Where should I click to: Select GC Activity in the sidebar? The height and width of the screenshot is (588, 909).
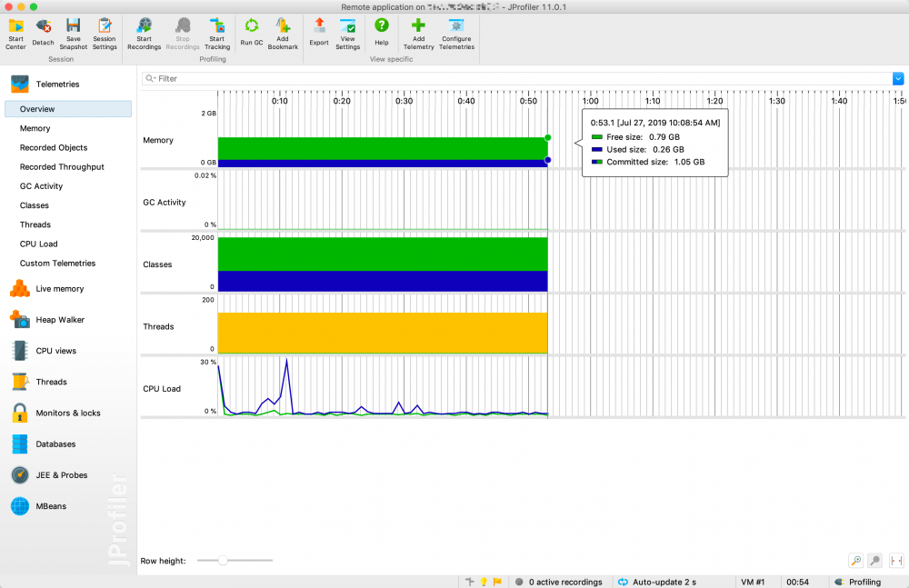tap(41, 186)
